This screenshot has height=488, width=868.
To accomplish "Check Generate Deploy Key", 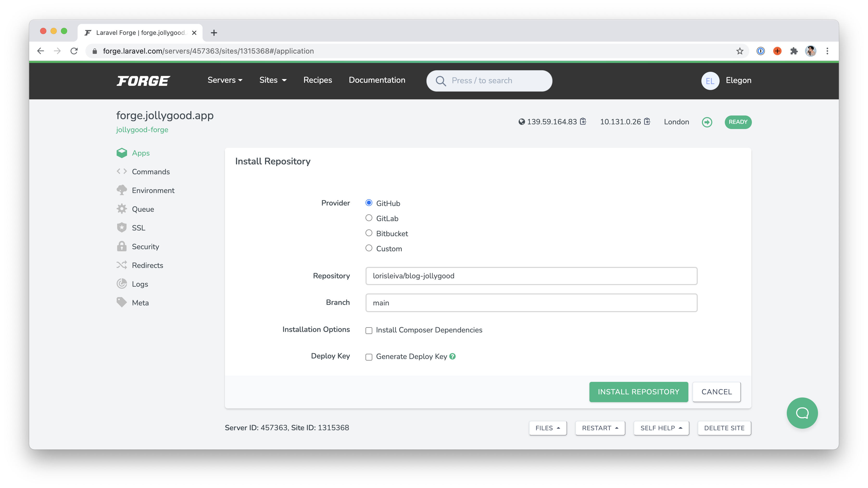I will [369, 357].
